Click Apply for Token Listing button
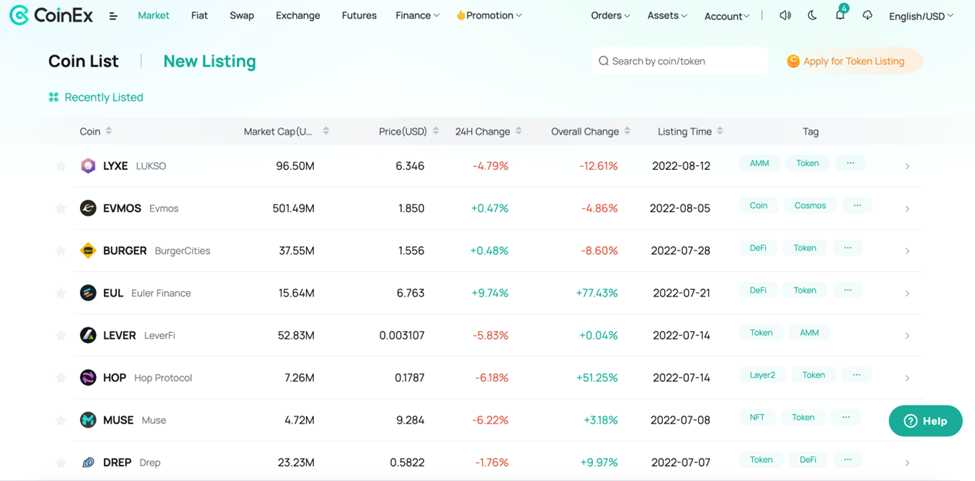This screenshot has width=975, height=481. click(846, 61)
